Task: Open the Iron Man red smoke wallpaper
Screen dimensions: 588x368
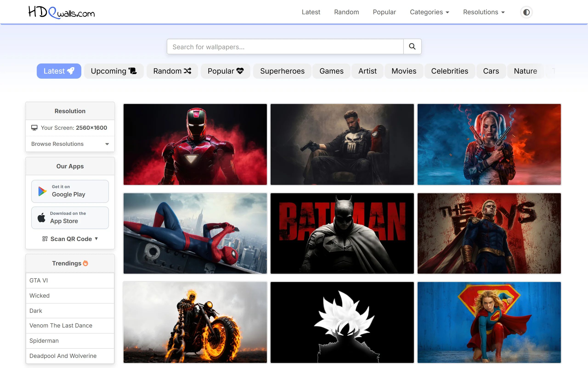Action: coord(195,144)
